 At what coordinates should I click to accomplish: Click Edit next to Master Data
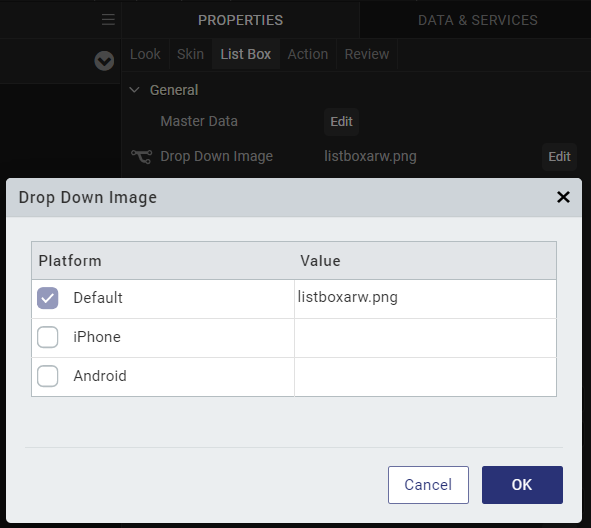(x=341, y=122)
